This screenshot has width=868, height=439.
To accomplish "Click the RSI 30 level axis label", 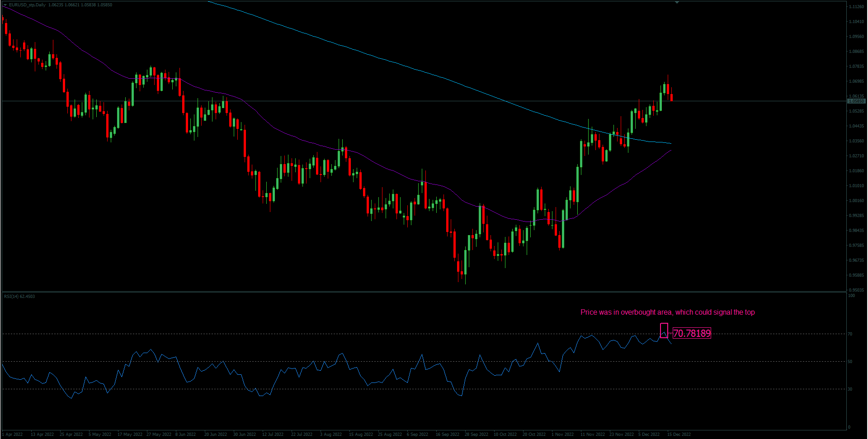I will pos(850,389).
